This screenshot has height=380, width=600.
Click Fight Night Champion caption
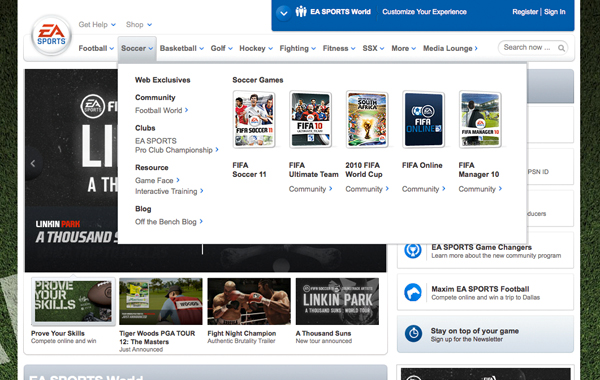(x=241, y=333)
